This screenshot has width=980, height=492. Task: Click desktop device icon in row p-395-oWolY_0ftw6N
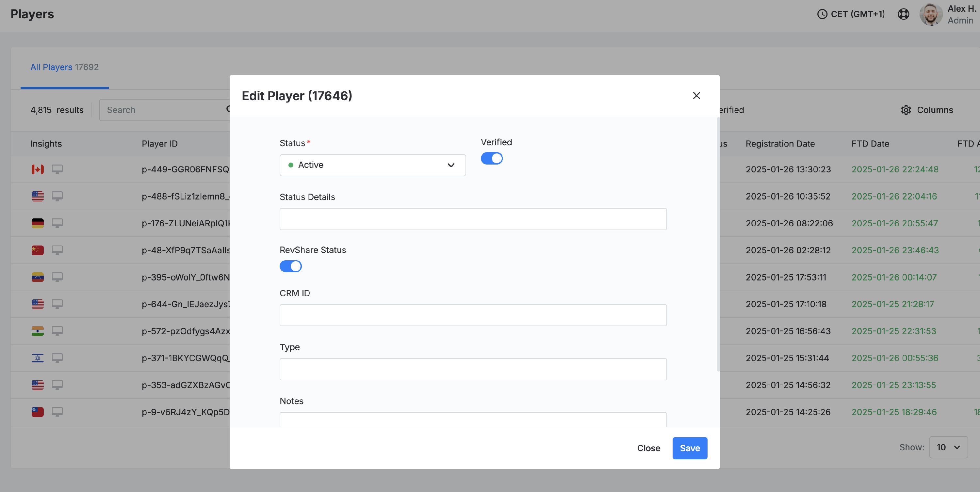[57, 277]
